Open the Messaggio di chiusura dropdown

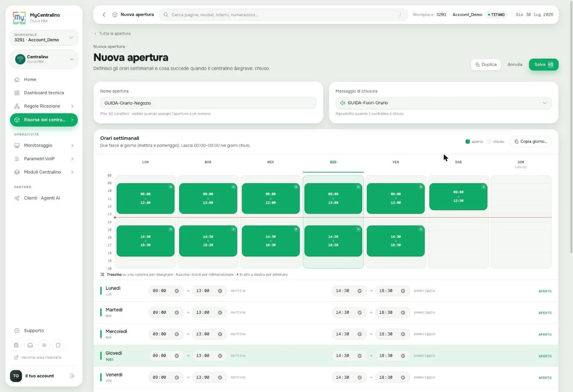(x=443, y=103)
